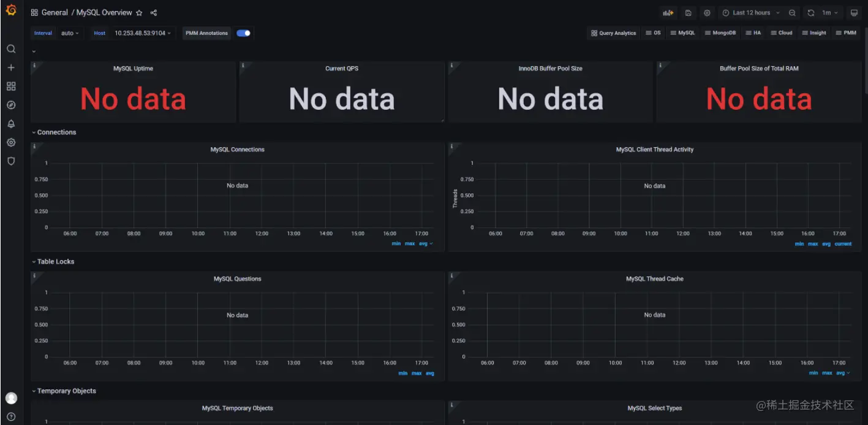Open the MySQL Select Types panel title
Screen dimensions: 868x425
click(x=654, y=408)
